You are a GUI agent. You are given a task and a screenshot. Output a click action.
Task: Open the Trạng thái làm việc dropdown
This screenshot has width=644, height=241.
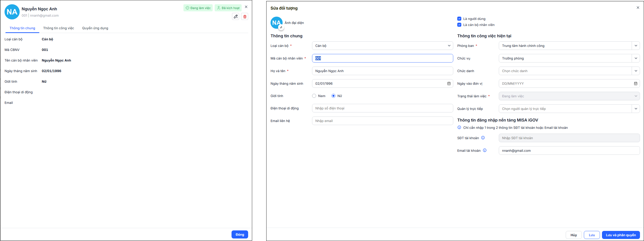click(569, 96)
